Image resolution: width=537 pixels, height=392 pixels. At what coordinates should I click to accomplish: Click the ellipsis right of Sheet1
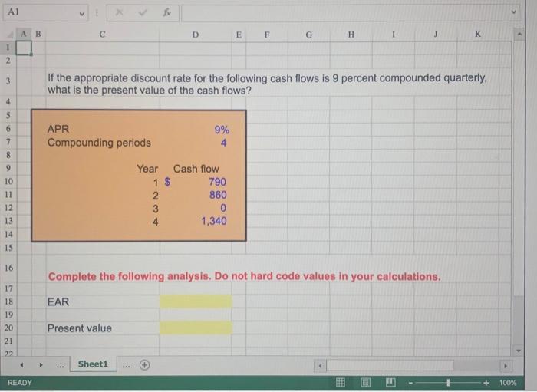tap(127, 366)
